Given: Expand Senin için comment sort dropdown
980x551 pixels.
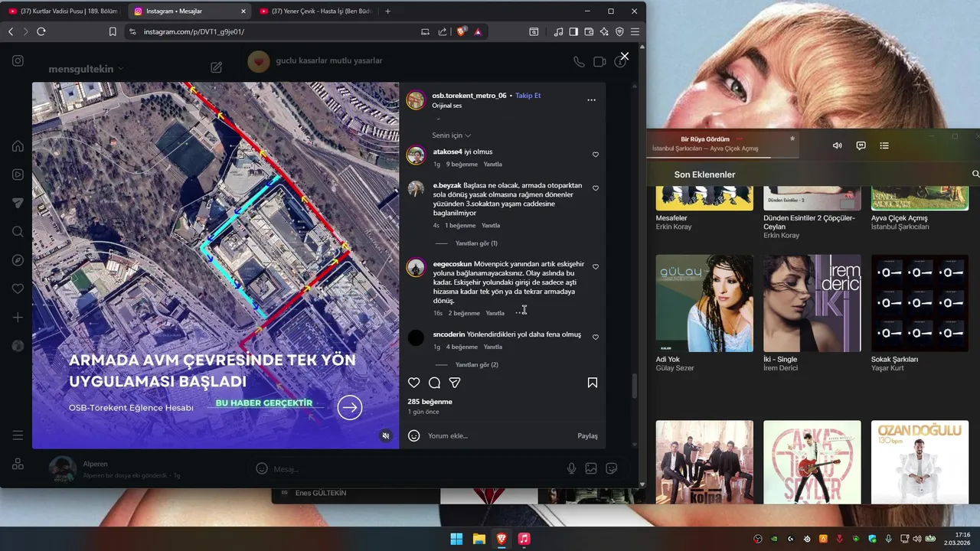Looking at the screenshot, I should point(451,135).
